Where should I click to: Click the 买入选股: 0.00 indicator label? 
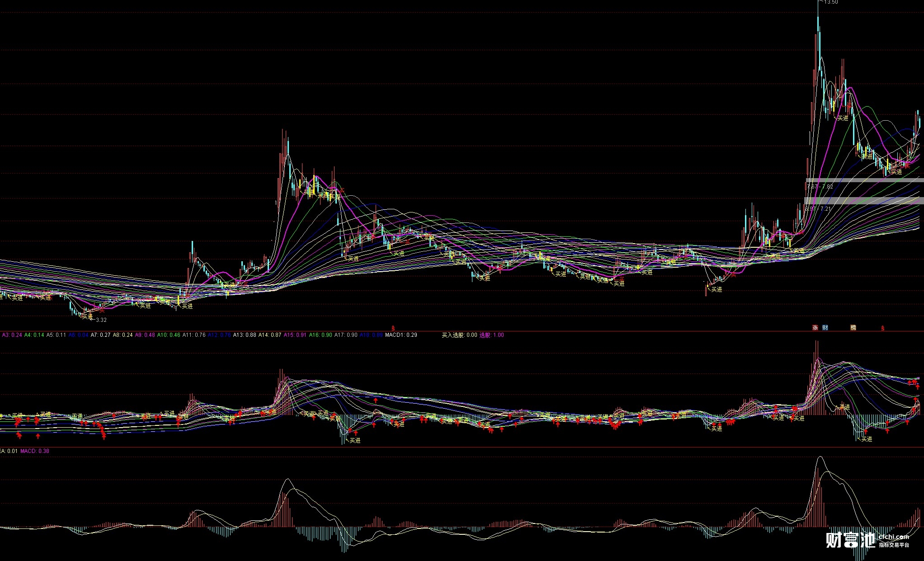[459, 335]
